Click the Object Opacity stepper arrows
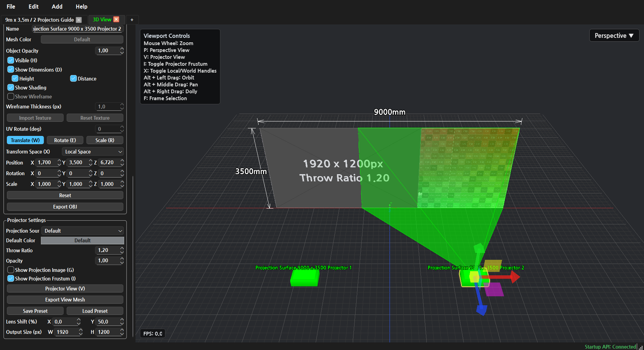644x350 pixels. pos(122,51)
